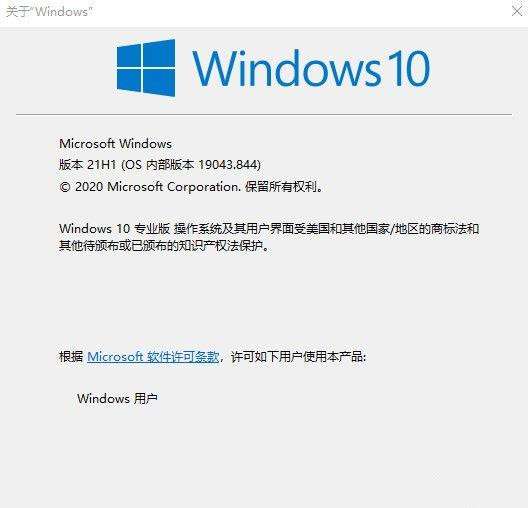The height and width of the screenshot is (508, 528).
Task: Click the 2020 Microsoft Corporation text
Action: pos(156,187)
